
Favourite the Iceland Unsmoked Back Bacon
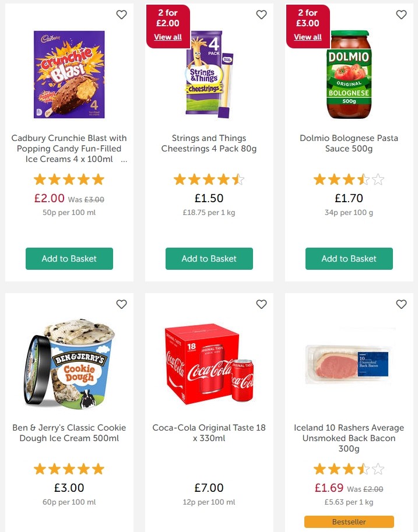tap(401, 304)
